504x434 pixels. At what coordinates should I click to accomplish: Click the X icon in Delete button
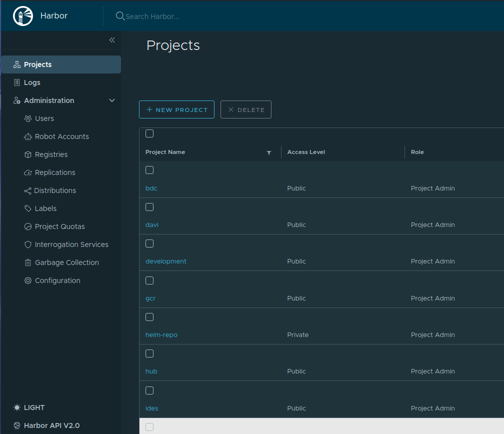coord(231,109)
